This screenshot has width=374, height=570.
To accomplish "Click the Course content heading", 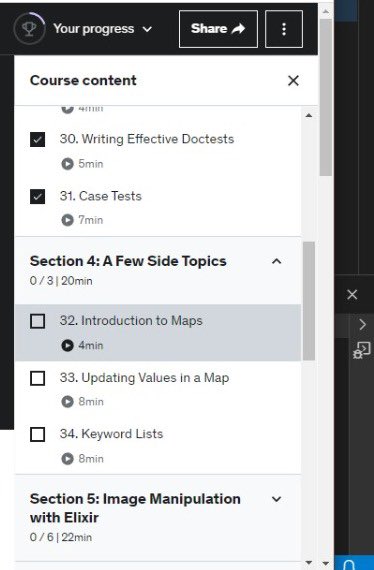I will click(83, 80).
